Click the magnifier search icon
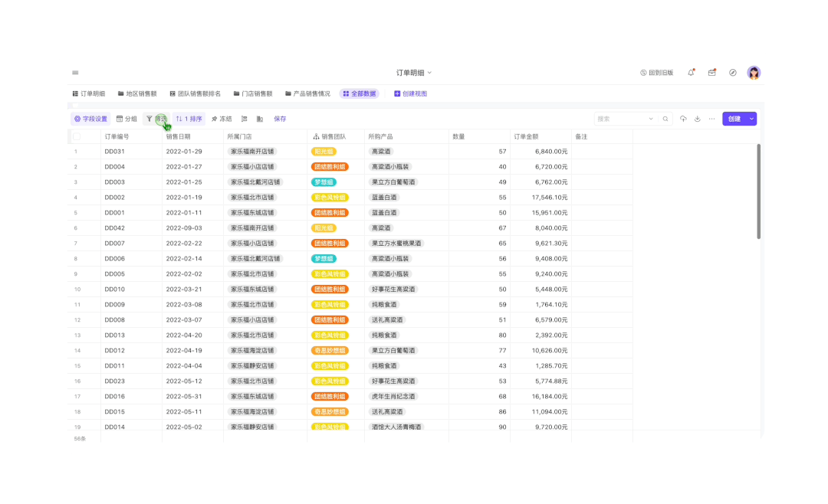828x504 pixels. coord(665,119)
